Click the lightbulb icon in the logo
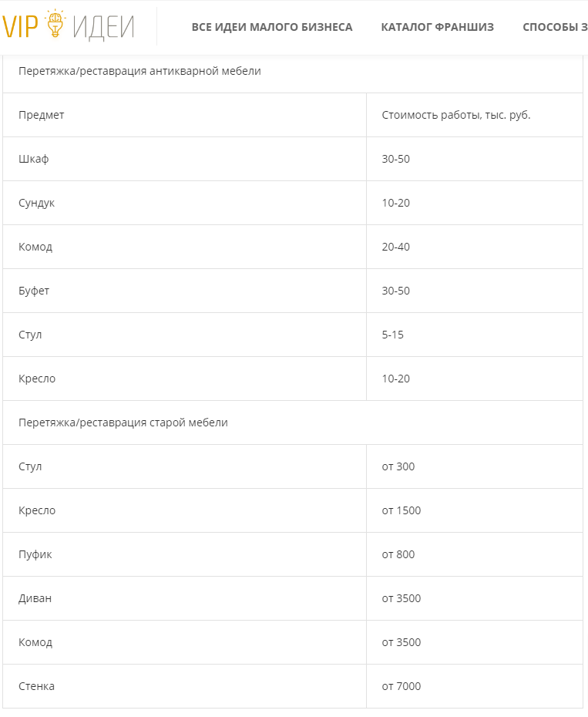Viewport: 588px width, 717px height. pyautogui.click(x=55, y=25)
